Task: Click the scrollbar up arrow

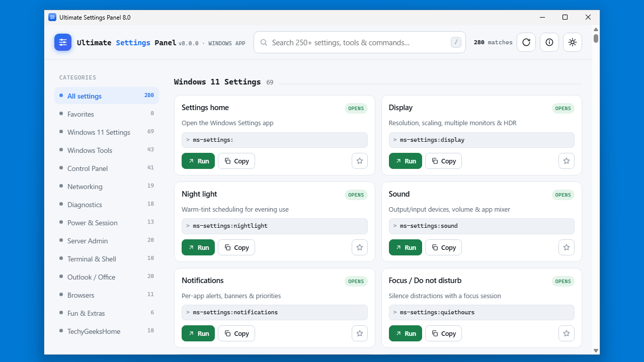Action: tap(596, 29)
